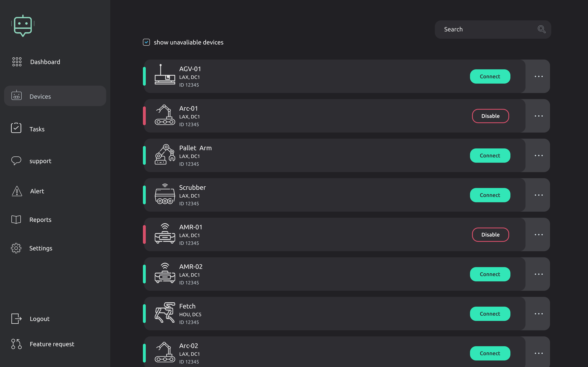The image size is (588, 367).
Task: Click the Alert warning triangle icon
Action: tap(17, 191)
